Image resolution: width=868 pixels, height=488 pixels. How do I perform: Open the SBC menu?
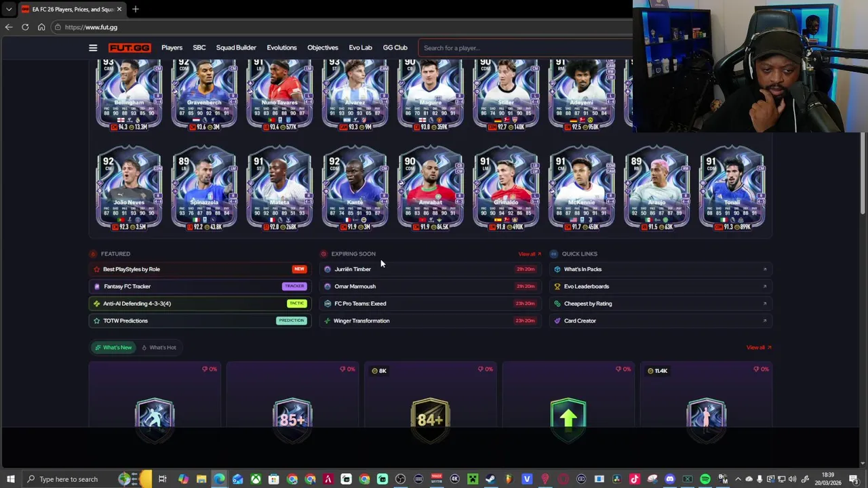[x=199, y=47]
